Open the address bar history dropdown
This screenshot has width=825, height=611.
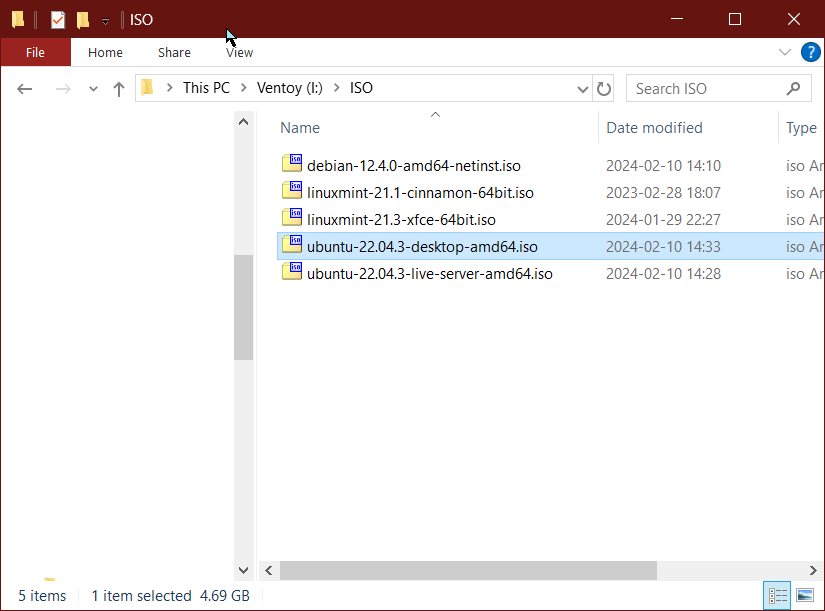(583, 88)
